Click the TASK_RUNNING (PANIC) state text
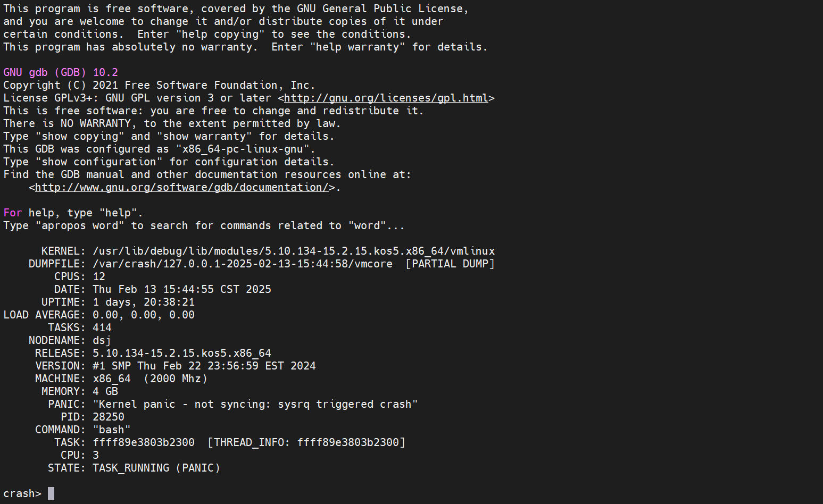This screenshot has width=823, height=504. pos(156,468)
